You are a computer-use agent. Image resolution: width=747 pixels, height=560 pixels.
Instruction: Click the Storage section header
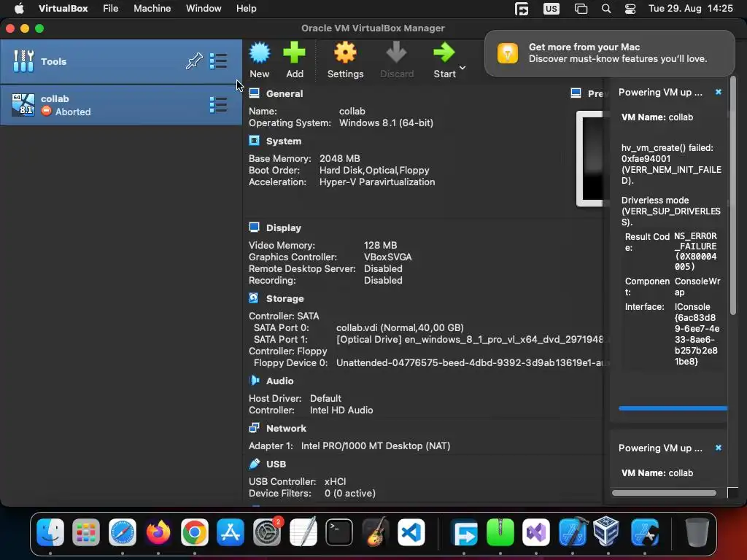285,298
